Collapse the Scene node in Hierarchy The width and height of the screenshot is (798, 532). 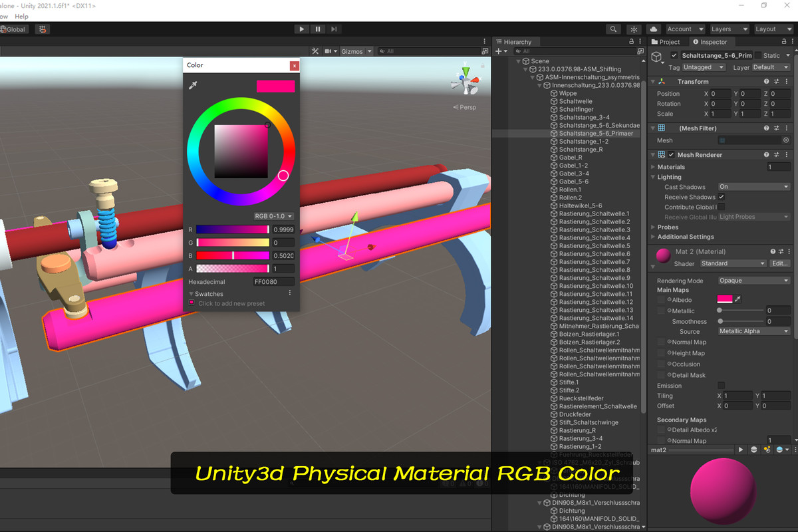tap(519, 61)
